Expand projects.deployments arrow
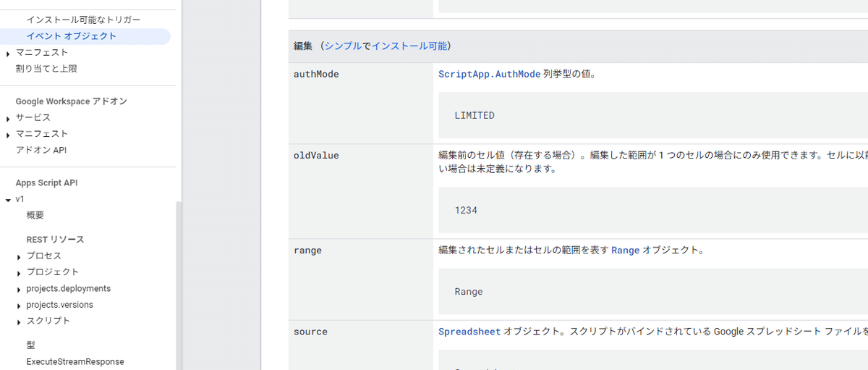 pos(19,290)
